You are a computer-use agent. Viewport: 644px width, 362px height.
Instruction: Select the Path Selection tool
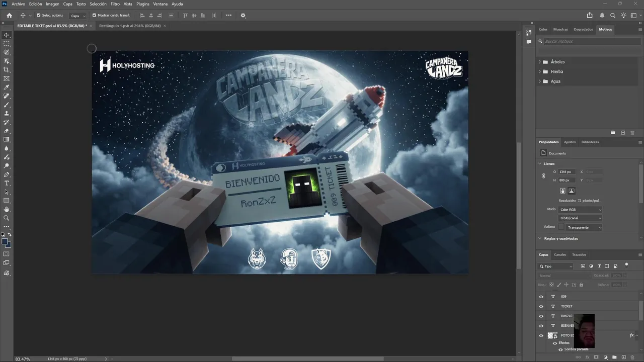coord(7,192)
